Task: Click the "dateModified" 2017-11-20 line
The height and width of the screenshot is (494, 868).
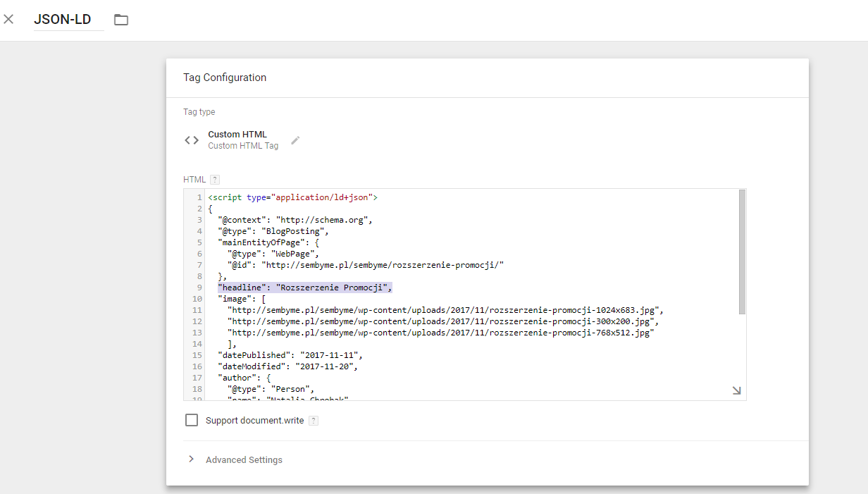Action: click(x=287, y=366)
